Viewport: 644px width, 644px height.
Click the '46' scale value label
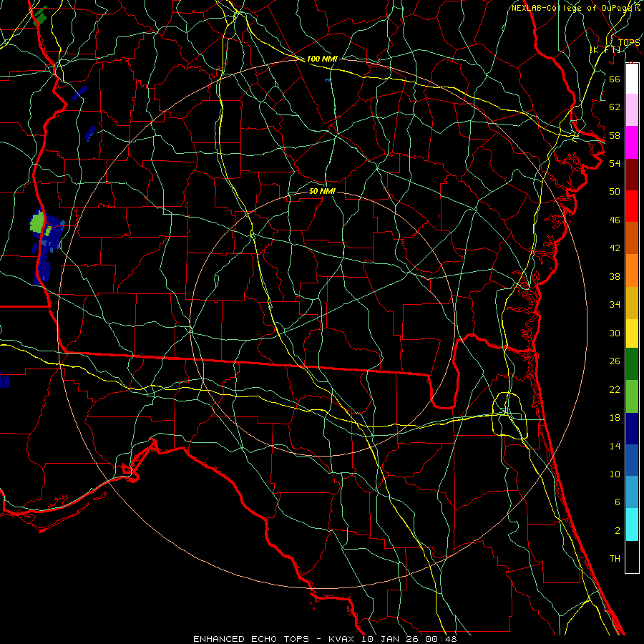click(x=615, y=220)
